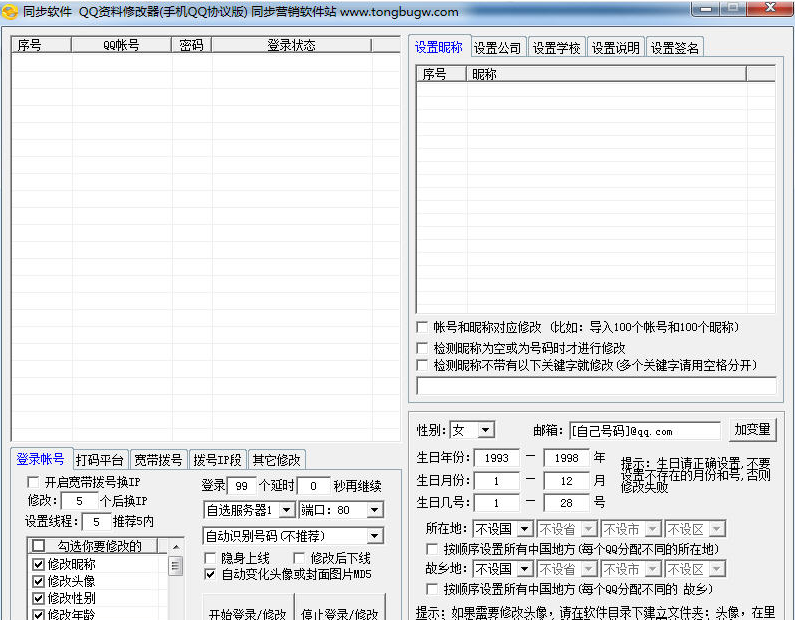Open the 拨号IP段 tab

tap(218, 460)
